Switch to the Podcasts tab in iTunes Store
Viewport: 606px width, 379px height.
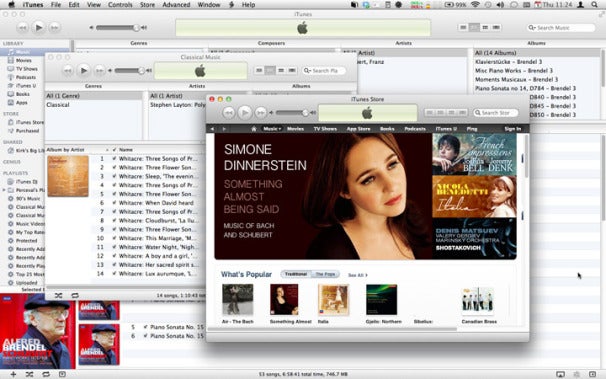coord(415,129)
